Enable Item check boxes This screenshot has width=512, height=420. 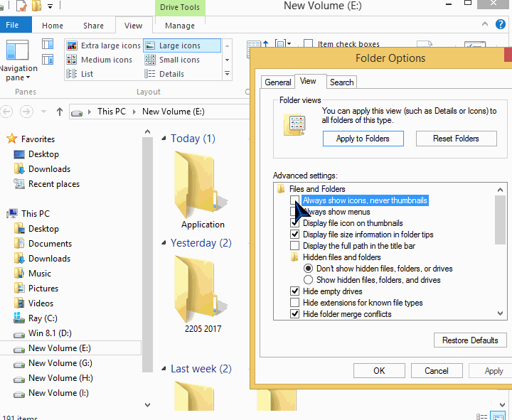pyautogui.click(x=341, y=44)
